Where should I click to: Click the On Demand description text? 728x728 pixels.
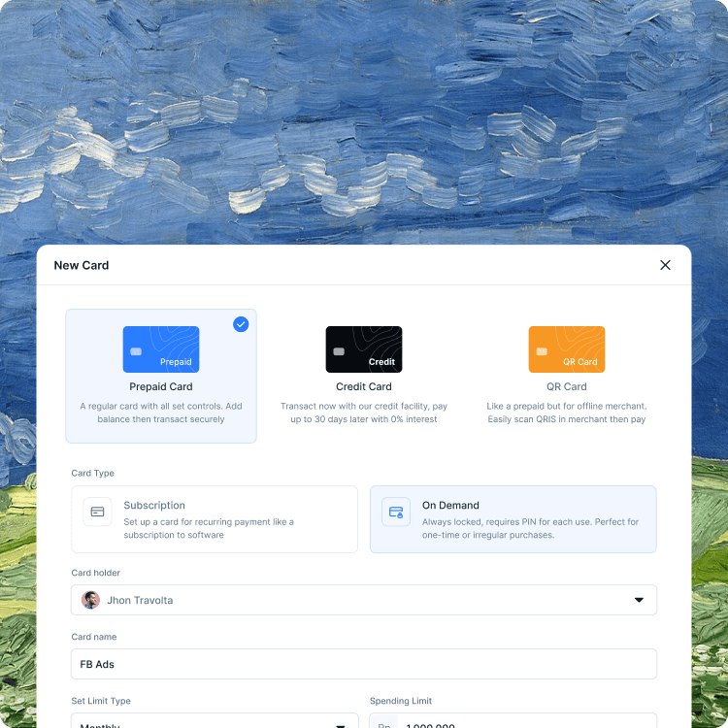pos(530,528)
